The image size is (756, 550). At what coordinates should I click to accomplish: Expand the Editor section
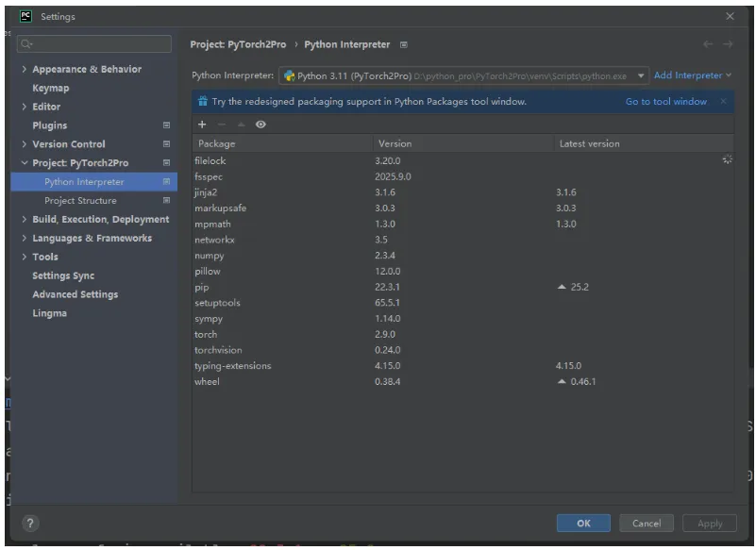(25, 107)
